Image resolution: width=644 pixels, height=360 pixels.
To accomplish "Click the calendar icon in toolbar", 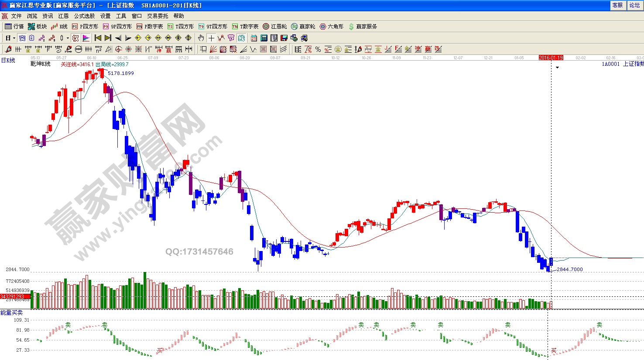I will 254,38.
